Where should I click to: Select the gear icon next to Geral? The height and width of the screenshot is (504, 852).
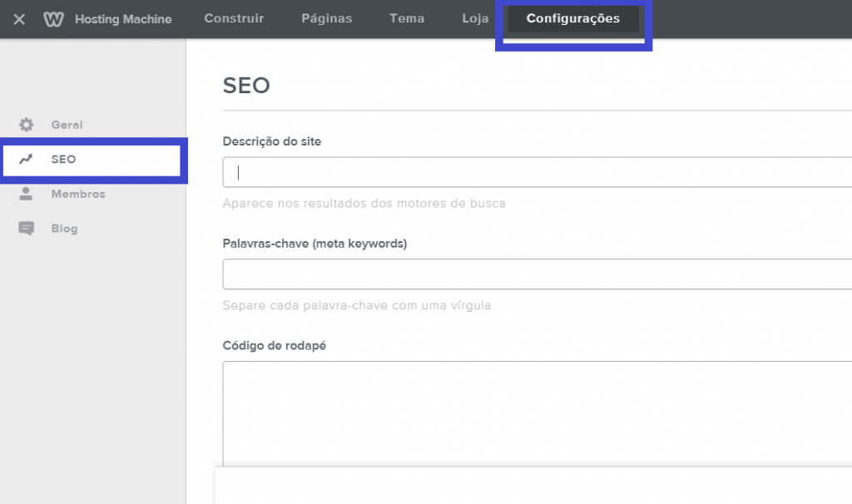click(x=27, y=124)
